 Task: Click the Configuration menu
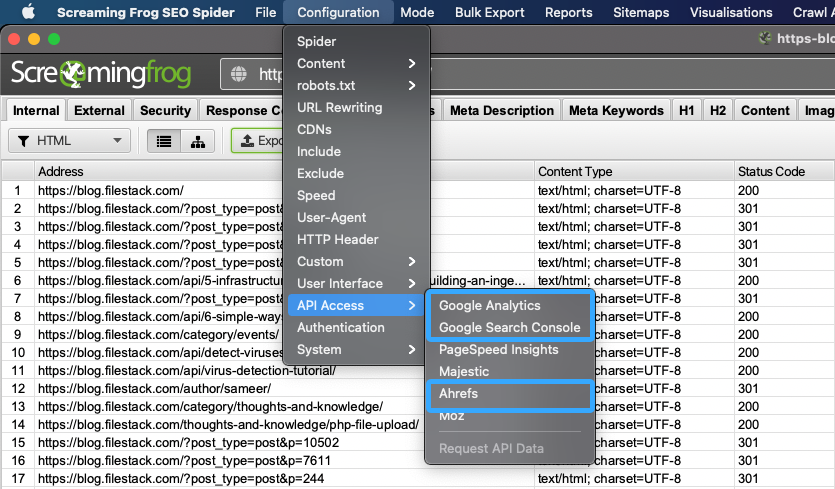point(338,12)
